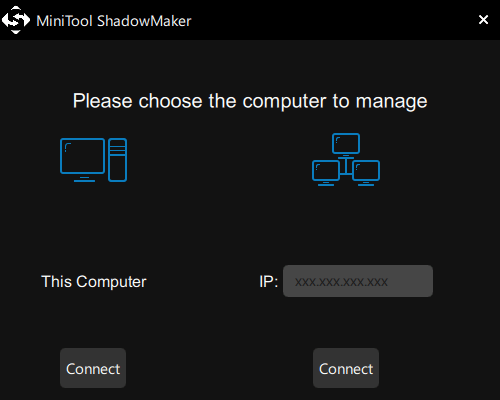Click the connector lines joining the network monitors
This screenshot has height=400, width=500.
(346, 166)
